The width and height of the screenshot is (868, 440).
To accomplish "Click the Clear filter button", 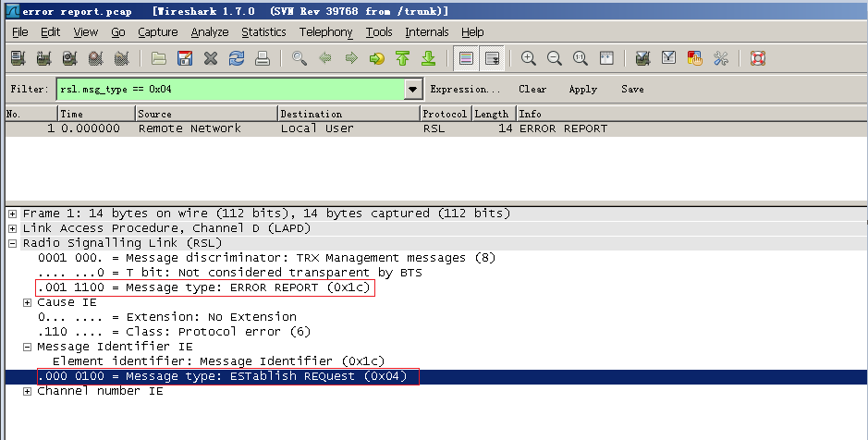I will (x=532, y=90).
